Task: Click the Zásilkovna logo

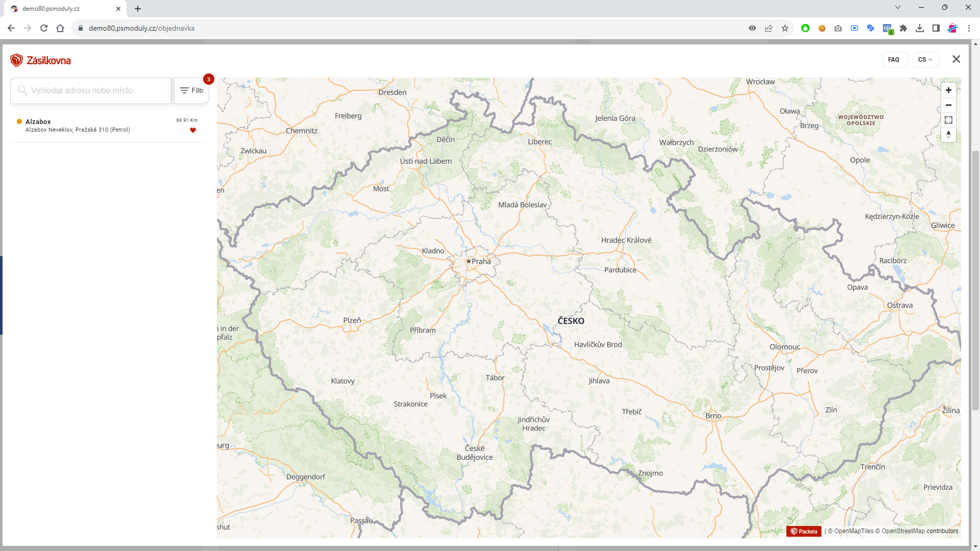Action: coord(40,60)
